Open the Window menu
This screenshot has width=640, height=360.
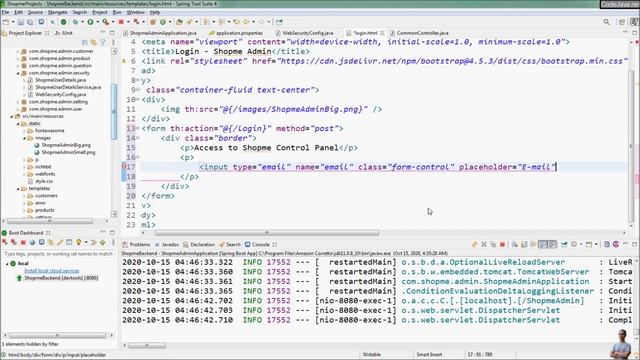click(x=136, y=12)
